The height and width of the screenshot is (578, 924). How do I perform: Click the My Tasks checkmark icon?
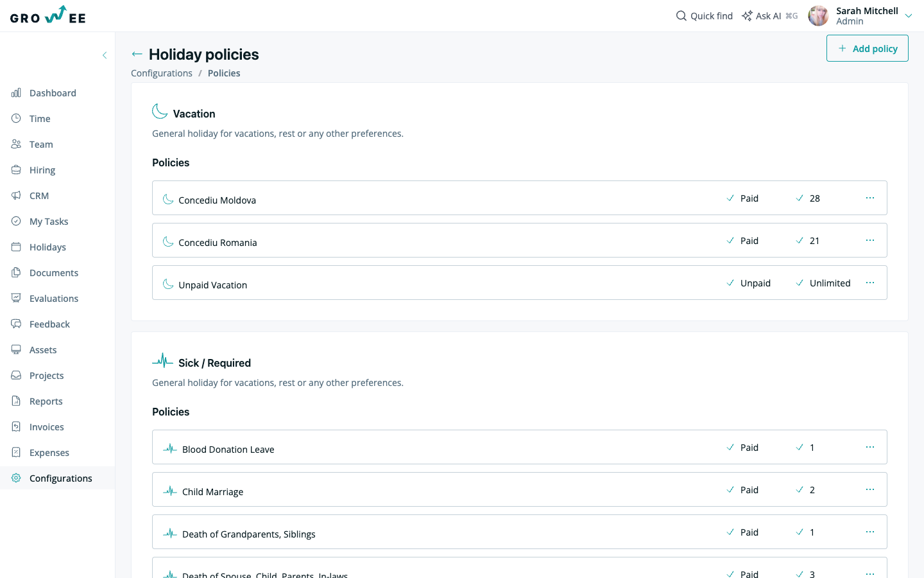point(16,221)
